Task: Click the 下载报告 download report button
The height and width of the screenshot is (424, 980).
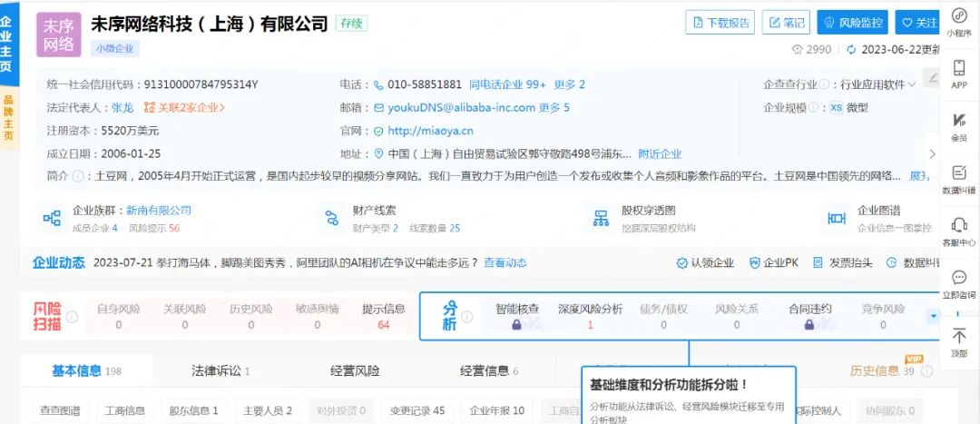Action: click(720, 23)
